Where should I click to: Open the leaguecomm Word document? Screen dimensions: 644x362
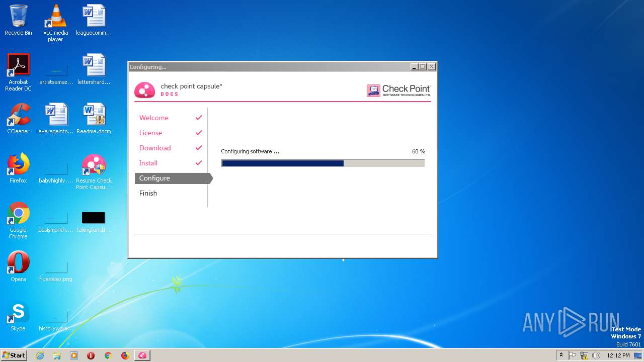click(94, 20)
